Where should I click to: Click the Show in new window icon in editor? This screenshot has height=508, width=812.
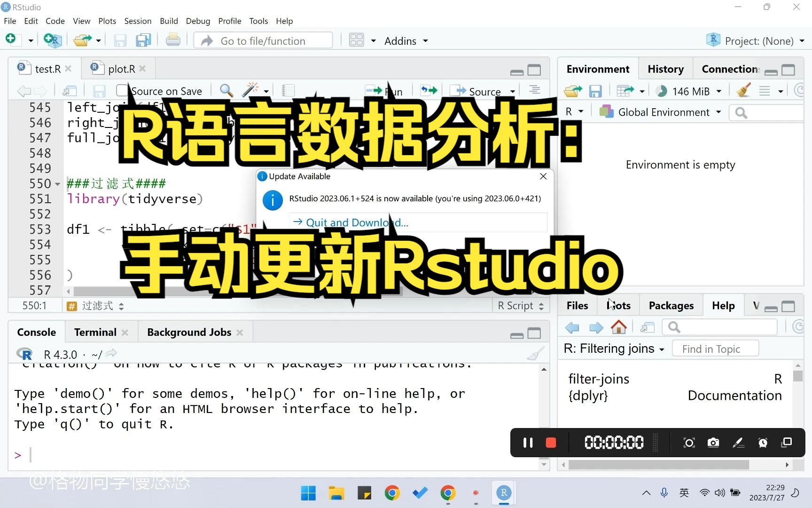tap(70, 91)
